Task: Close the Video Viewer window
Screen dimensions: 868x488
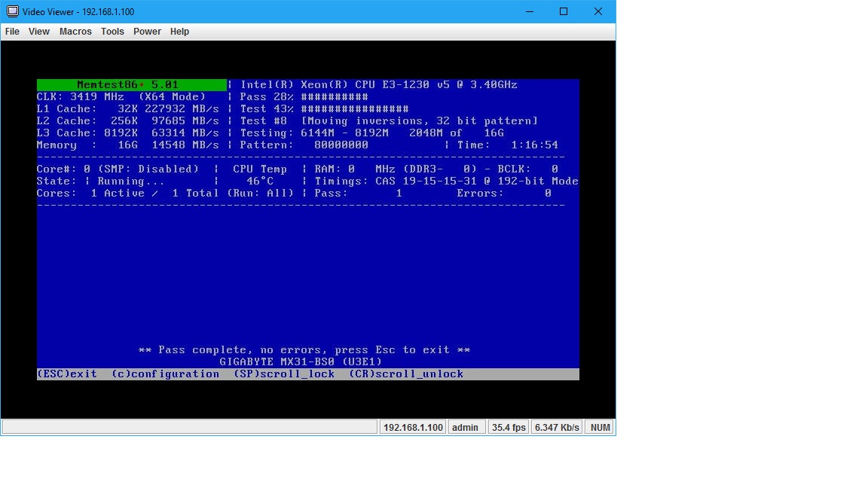Action: point(598,11)
